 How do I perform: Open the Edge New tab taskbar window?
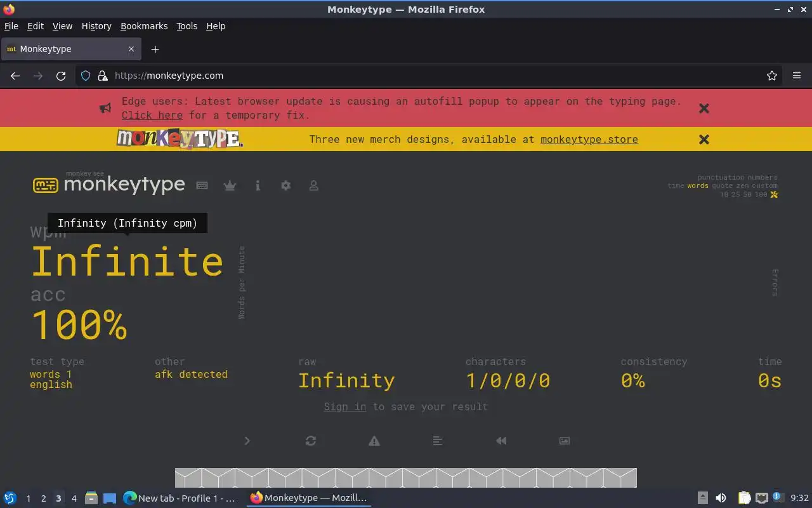click(180, 498)
